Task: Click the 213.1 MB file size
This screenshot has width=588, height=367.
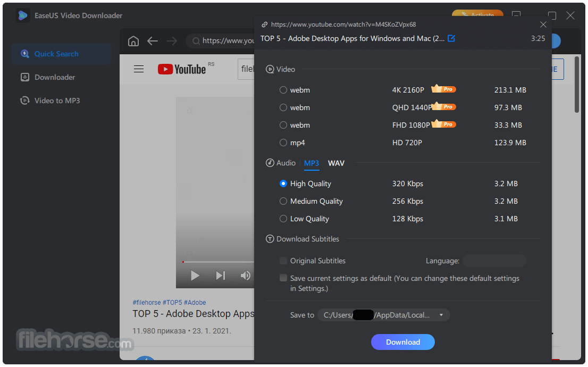Action: coord(510,90)
